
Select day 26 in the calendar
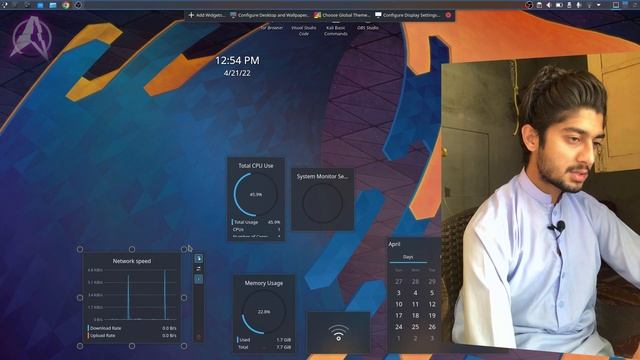432,327
